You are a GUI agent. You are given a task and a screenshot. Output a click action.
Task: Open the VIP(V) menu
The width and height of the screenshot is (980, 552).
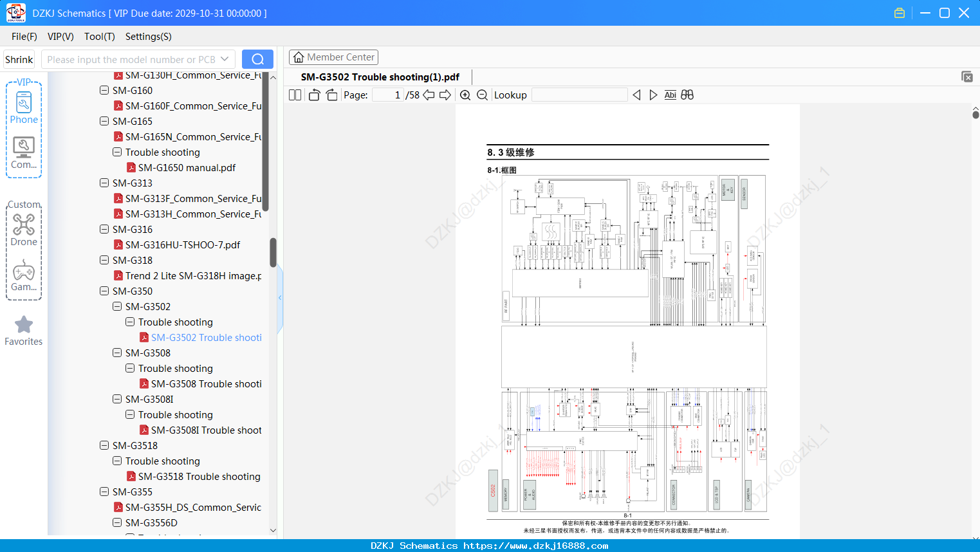click(60, 37)
